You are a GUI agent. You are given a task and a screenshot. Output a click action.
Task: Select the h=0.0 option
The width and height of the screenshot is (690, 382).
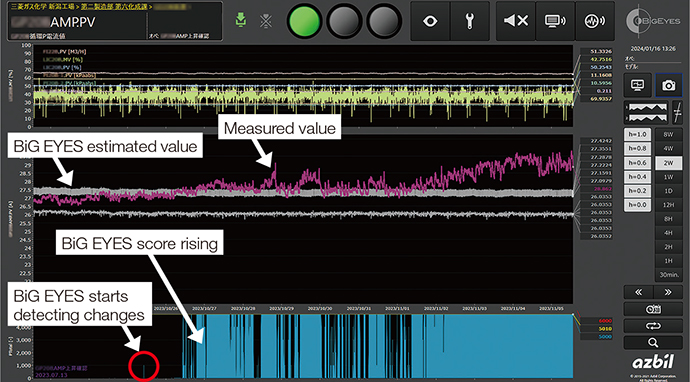tap(638, 205)
